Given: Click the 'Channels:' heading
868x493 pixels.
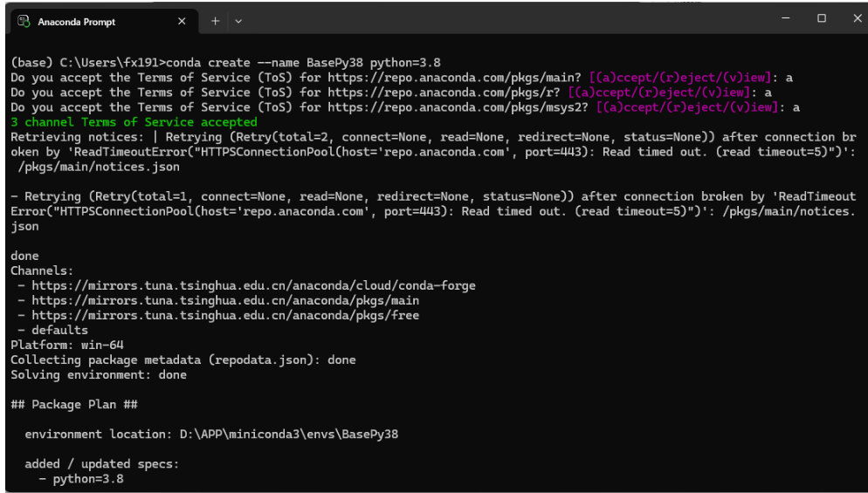Looking at the screenshot, I should pos(42,270).
